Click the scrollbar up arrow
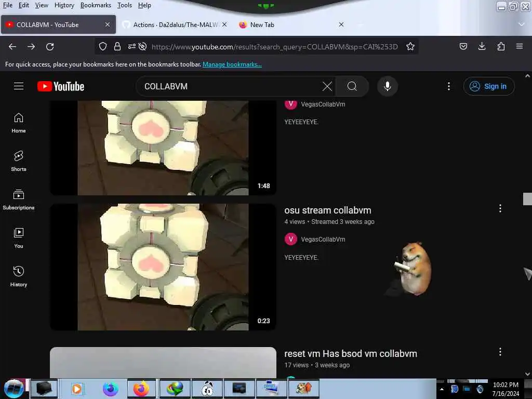The image size is (532, 399). (x=527, y=76)
